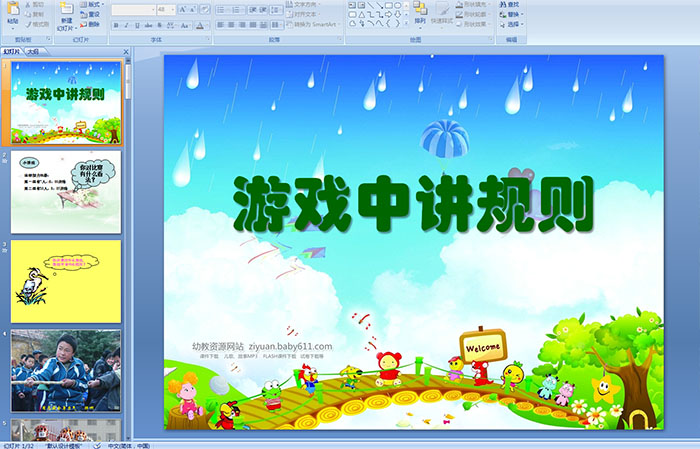Click the Cut (剪切) scissors icon
The image size is (700, 449).
point(28,5)
